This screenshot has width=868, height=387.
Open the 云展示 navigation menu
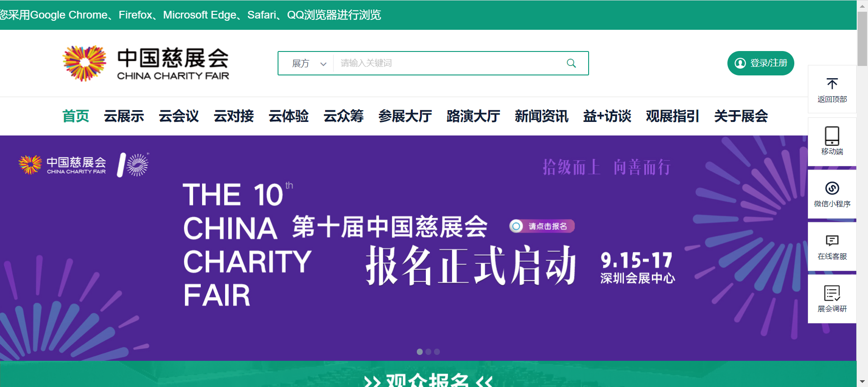point(124,116)
